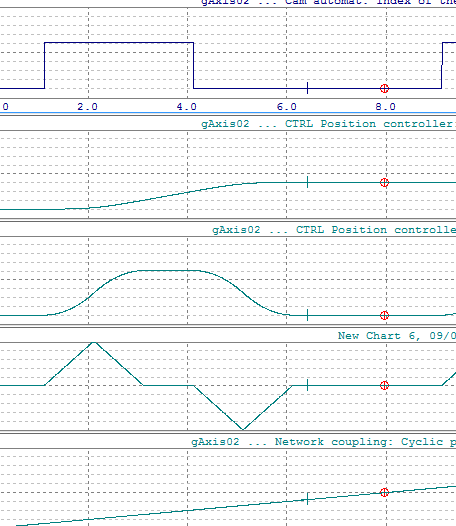Click the 4.0 time axis label
This screenshot has height=526, width=456.
click(187, 107)
